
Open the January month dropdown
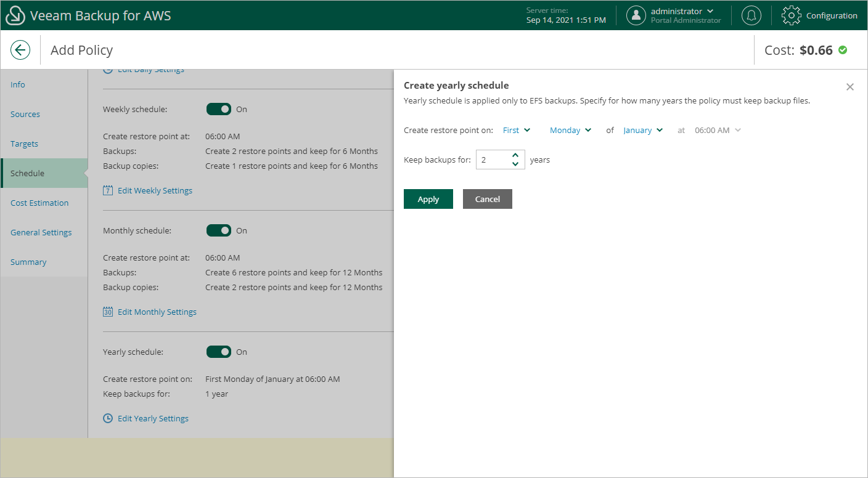click(643, 130)
